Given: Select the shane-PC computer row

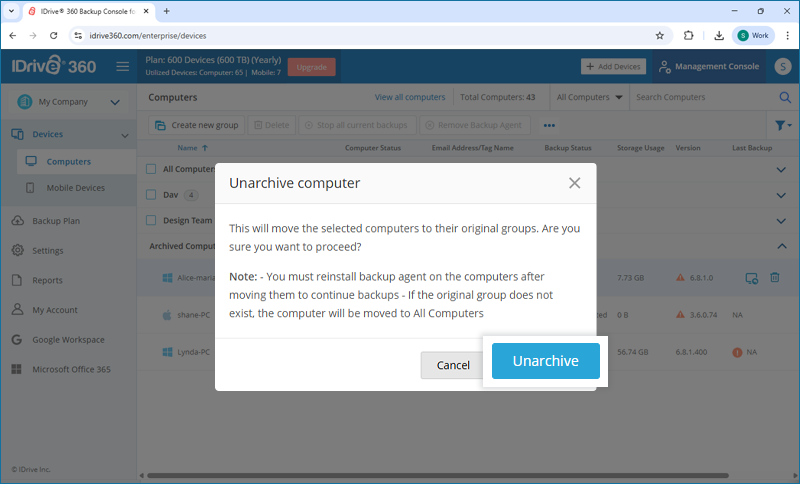Looking at the screenshot, I should (468, 315).
